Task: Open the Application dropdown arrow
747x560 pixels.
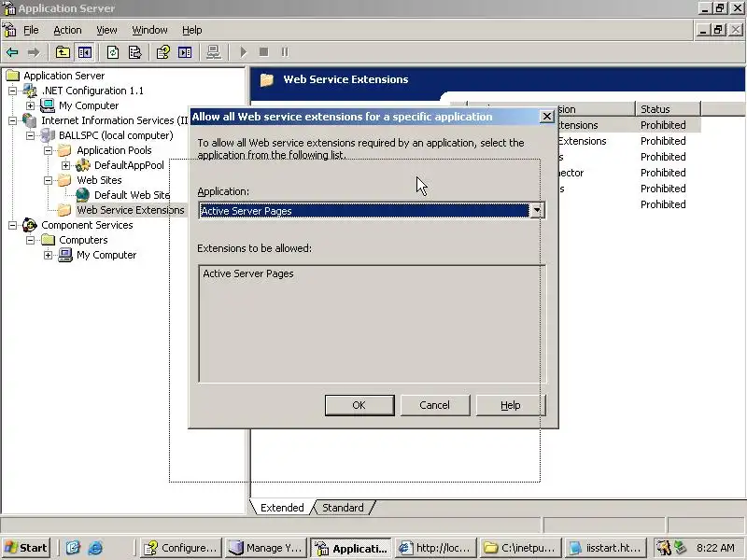Action: click(x=537, y=211)
